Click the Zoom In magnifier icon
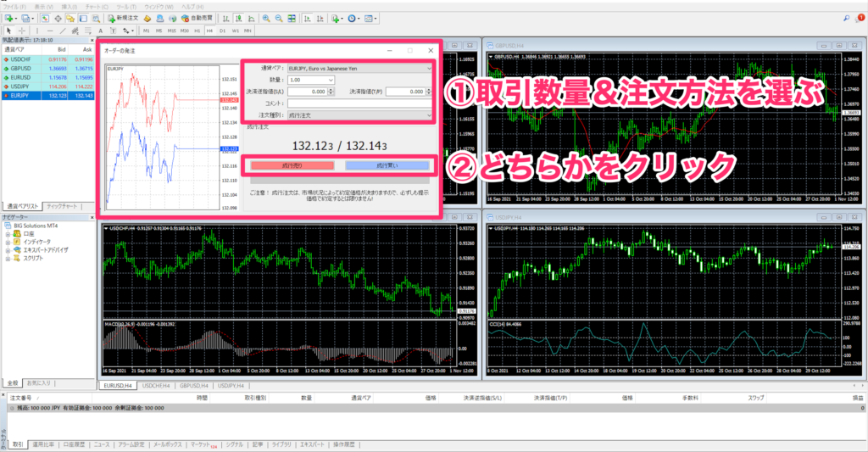The image size is (868, 452). (x=266, y=19)
